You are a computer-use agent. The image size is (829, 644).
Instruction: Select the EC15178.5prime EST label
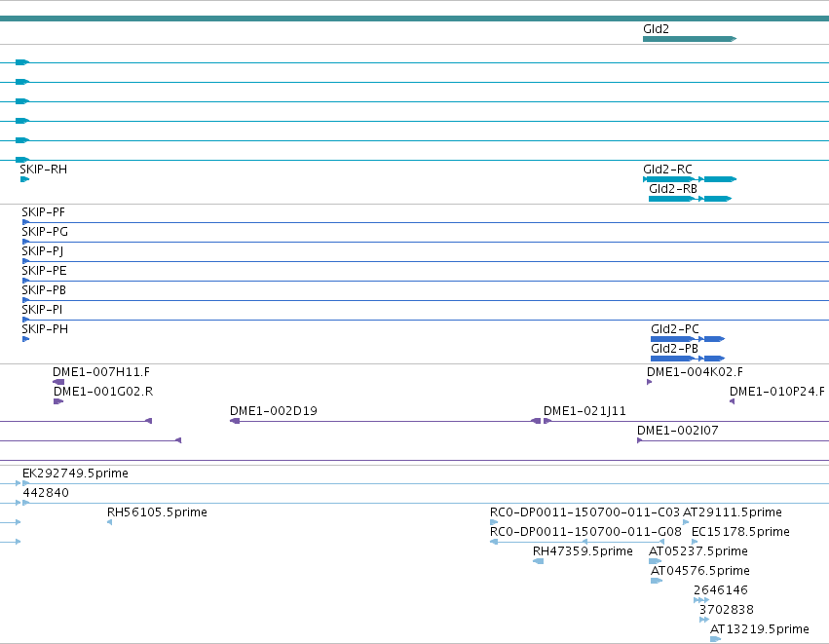(740, 532)
